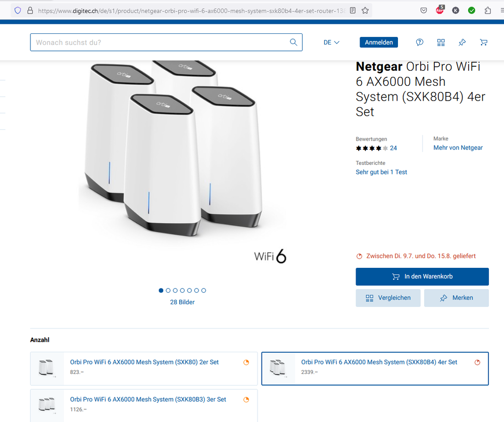Click the 4er Set thumbnail image
Image resolution: width=504 pixels, height=422 pixels.
[x=278, y=368]
